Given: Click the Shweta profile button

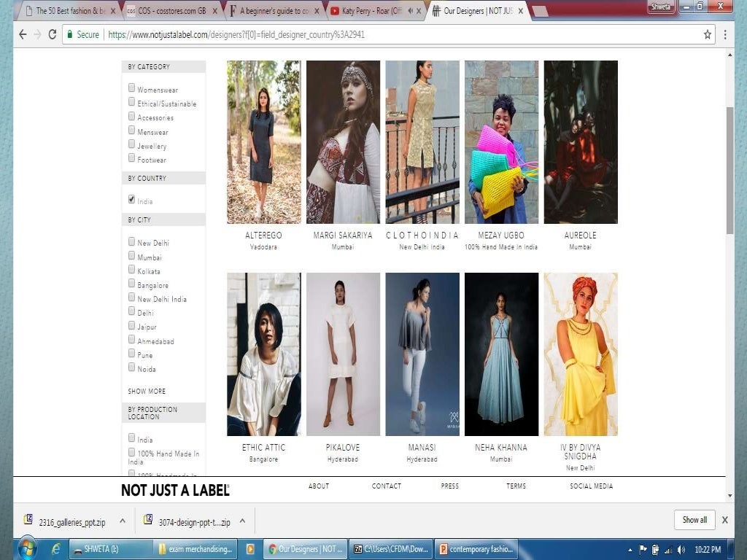Looking at the screenshot, I should pos(661,7).
